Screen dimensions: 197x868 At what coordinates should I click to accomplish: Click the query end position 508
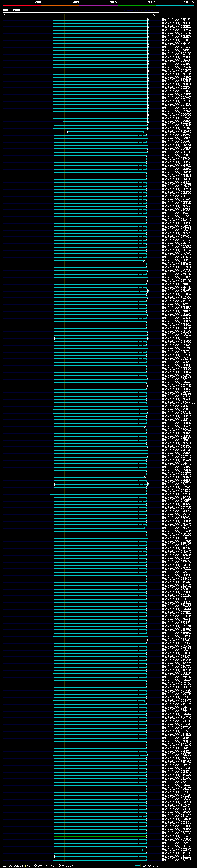coord(155,15)
